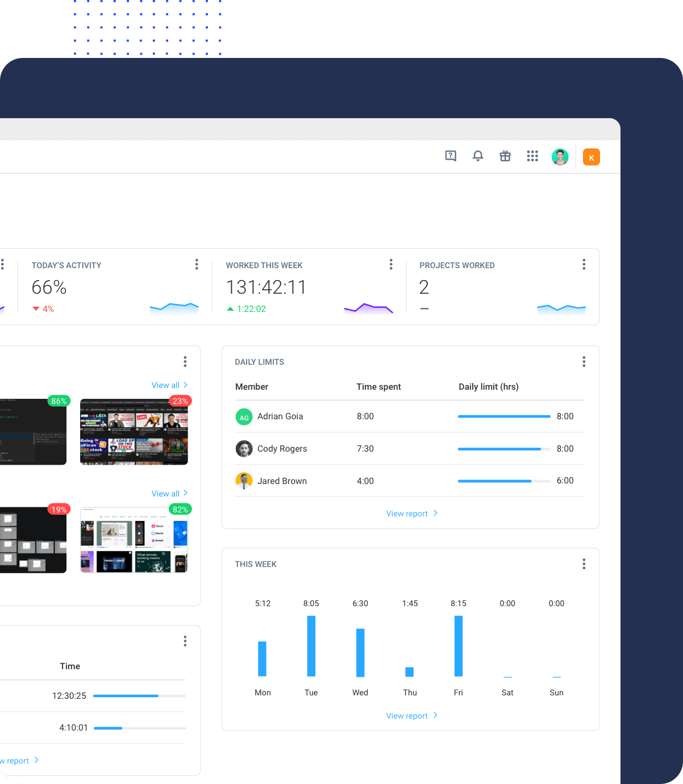Click Jared Brown's daily limit progress bar
The height and width of the screenshot is (784, 683).
(x=504, y=481)
